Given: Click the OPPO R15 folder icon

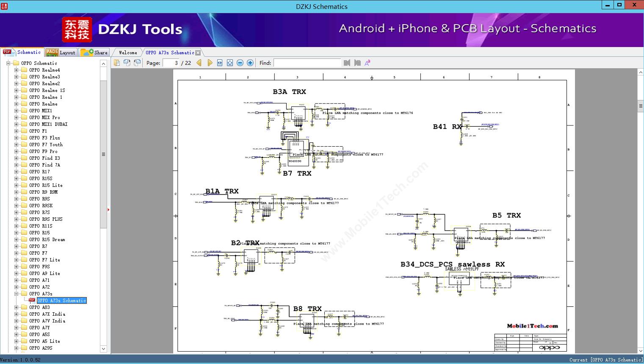Looking at the screenshot, I should click(x=24, y=233).
